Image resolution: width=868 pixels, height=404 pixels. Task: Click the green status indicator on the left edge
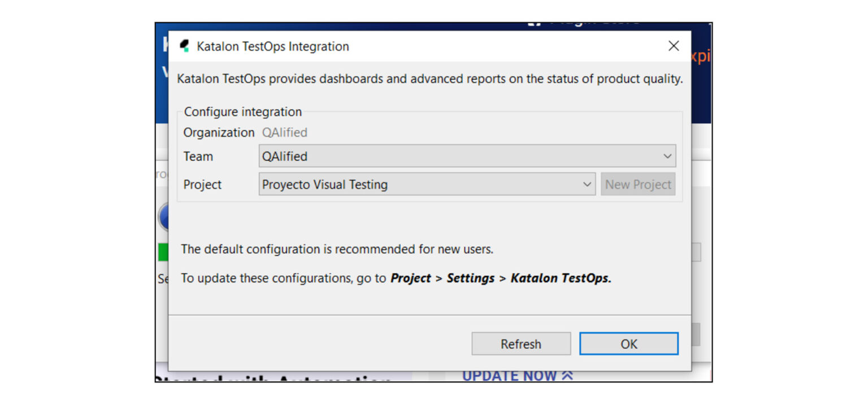(164, 252)
